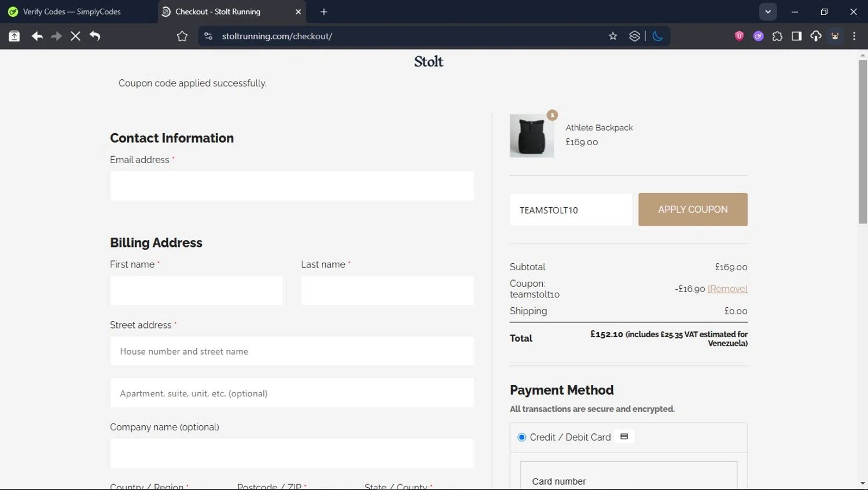Screen dimensions: 868x490
Task: Go back to the previous page
Action: 37,36
